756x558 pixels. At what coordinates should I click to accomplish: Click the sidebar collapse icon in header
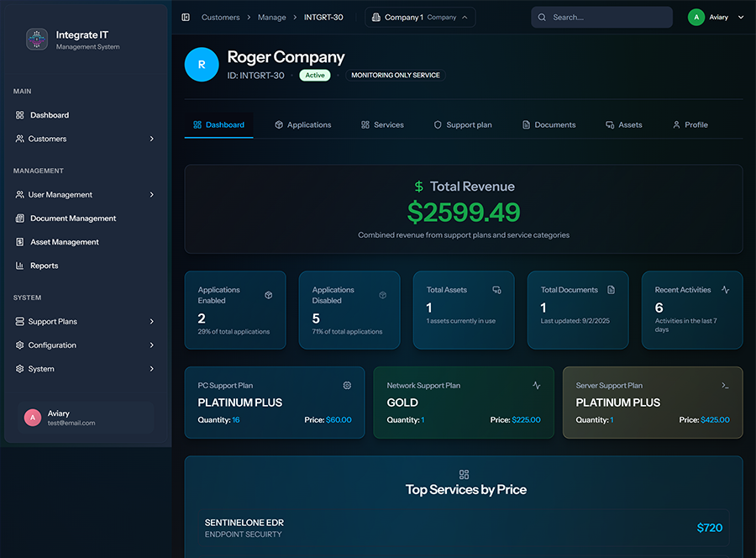point(186,18)
